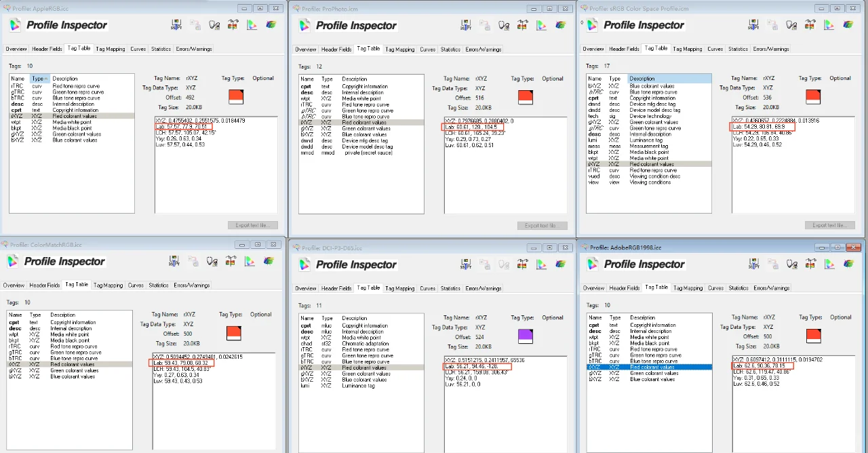This screenshot has width=868, height=453.
Task: Select lumi Luminance tag in DCI-P3-D65 list
Action: (361, 385)
